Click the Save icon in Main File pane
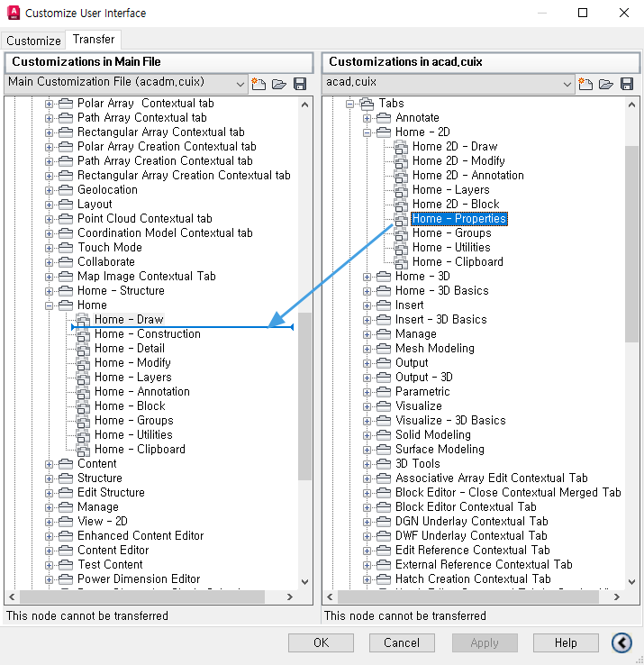644x665 pixels. coord(300,84)
